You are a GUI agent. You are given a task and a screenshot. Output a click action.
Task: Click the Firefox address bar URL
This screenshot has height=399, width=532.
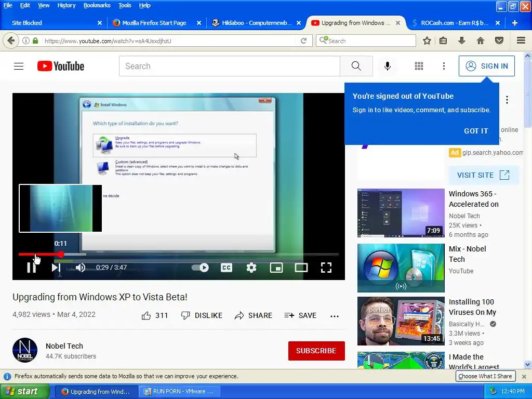tap(108, 41)
